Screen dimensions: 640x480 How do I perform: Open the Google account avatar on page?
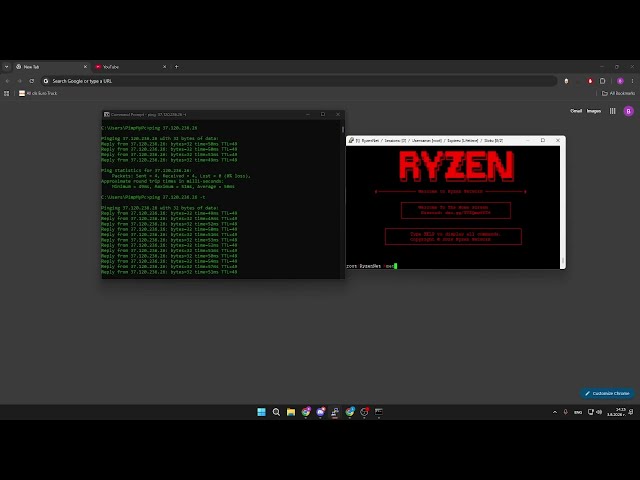[629, 111]
